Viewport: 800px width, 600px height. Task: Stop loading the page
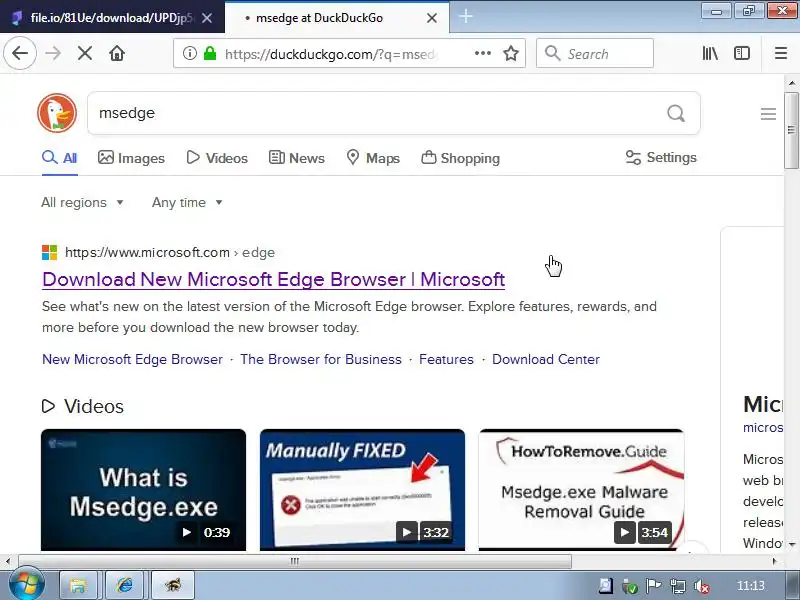pos(85,53)
